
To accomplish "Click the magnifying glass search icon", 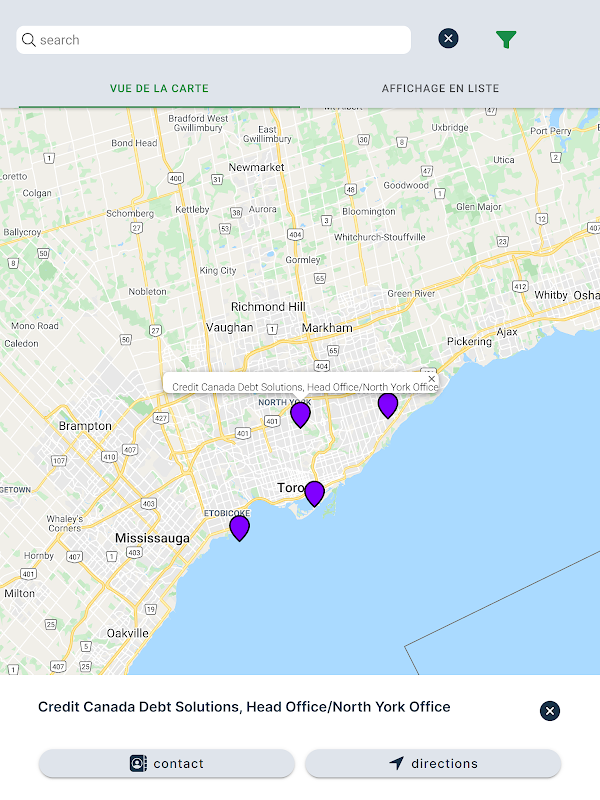I will click(29, 40).
